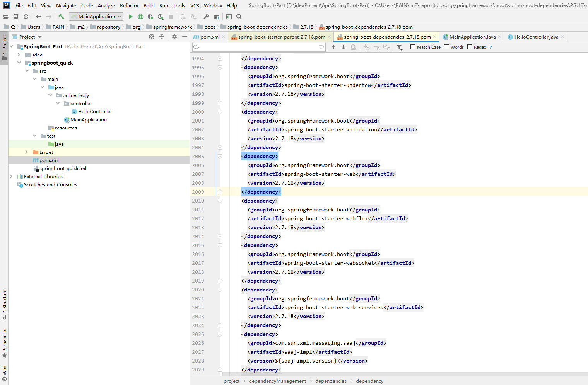Click 'springframework' in the navigation bar
The width and height of the screenshot is (588, 385).
[173, 27]
